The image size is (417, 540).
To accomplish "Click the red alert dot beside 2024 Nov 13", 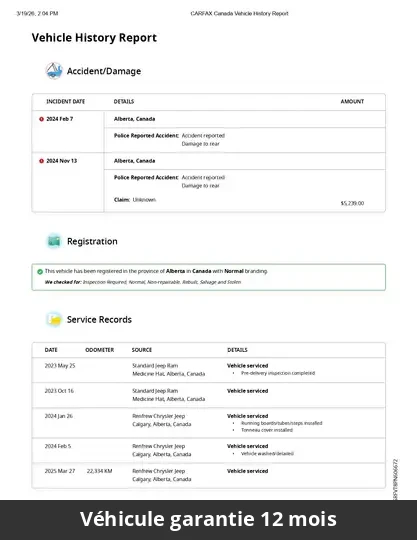I will [41, 161].
